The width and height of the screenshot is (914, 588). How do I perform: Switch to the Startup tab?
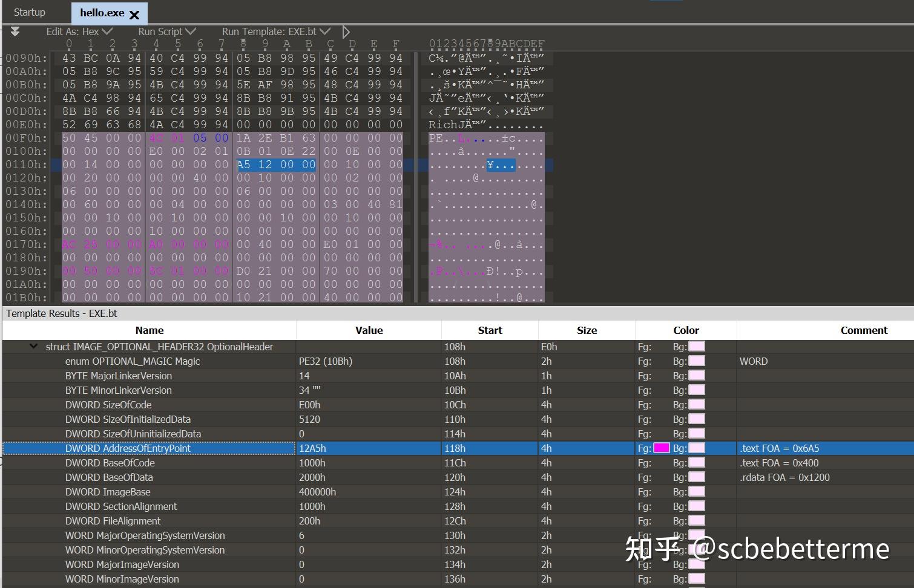click(x=29, y=11)
